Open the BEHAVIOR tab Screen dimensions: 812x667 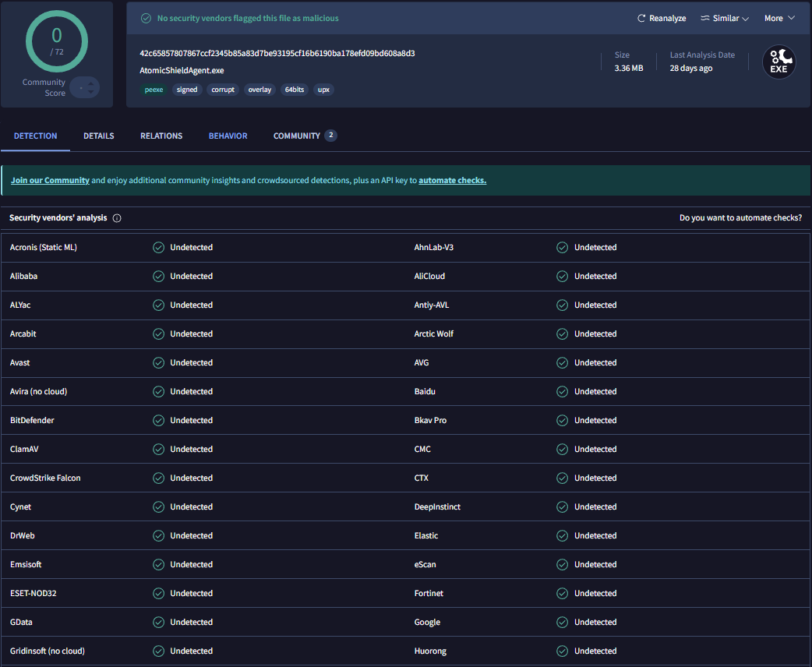pos(228,136)
